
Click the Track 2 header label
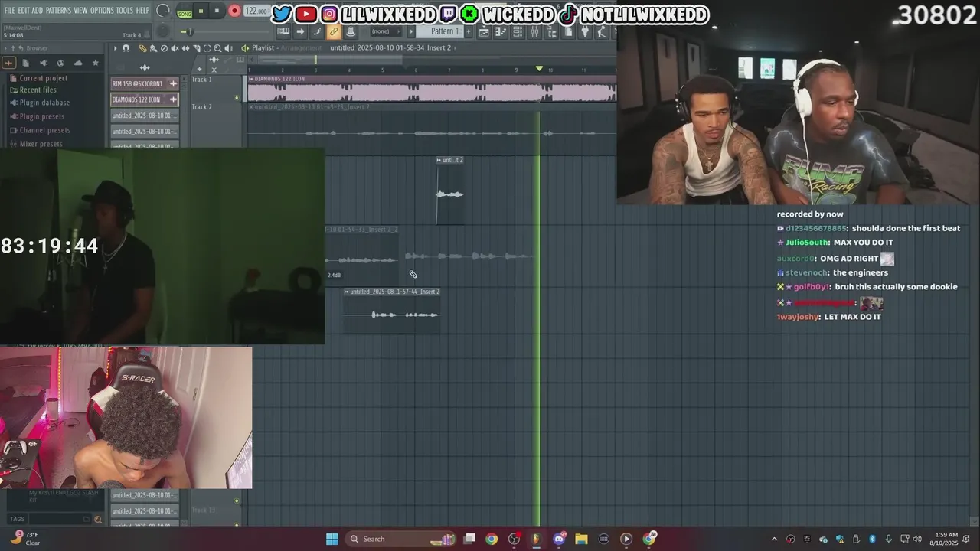(201, 107)
